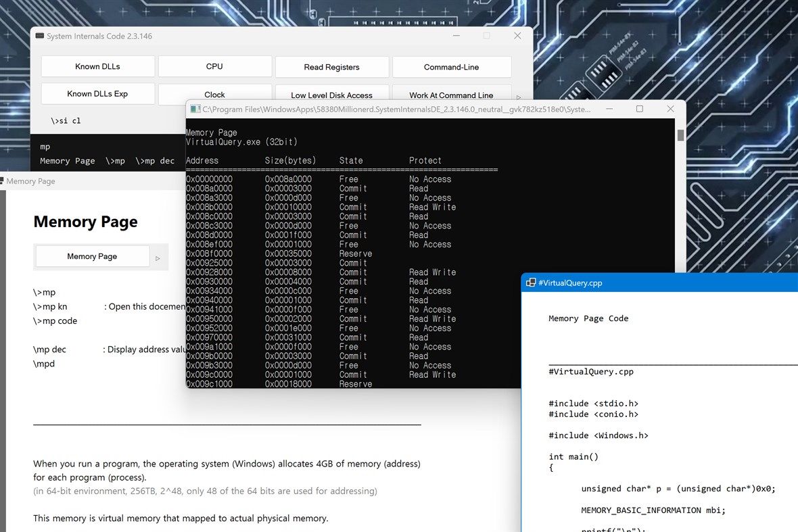
Task: Click the VirtualQuery.cpp icon in the blue title bar
Action: pyautogui.click(x=530, y=283)
